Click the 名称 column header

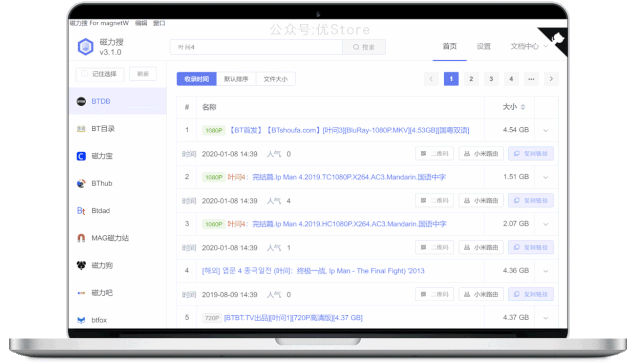tap(209, 107)
